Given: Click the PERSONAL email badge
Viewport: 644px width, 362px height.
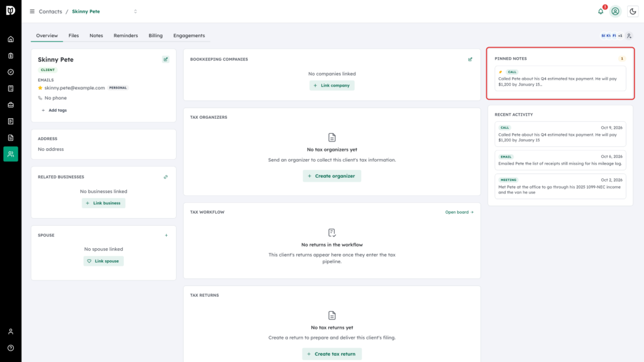Looking at the screenshot, I should pos(118,88).
